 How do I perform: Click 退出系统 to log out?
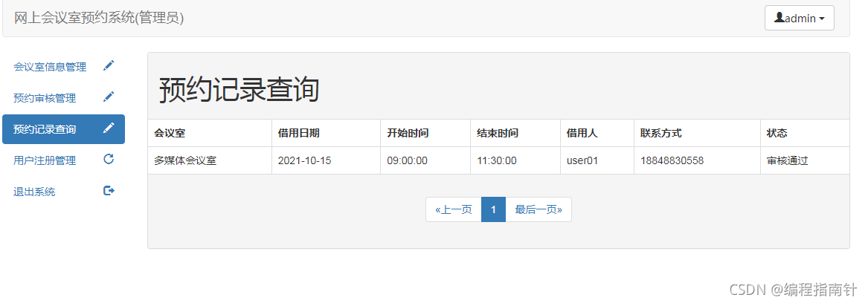click(x=34, y=192)
